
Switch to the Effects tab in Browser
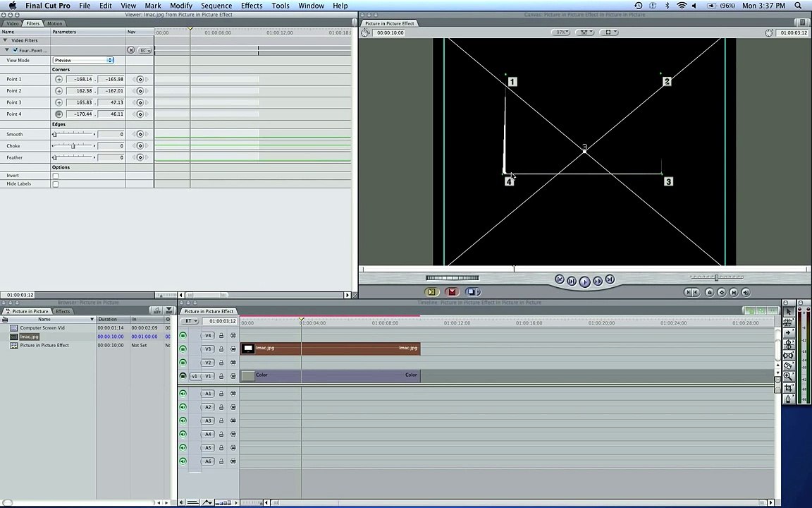coord(63,312)
